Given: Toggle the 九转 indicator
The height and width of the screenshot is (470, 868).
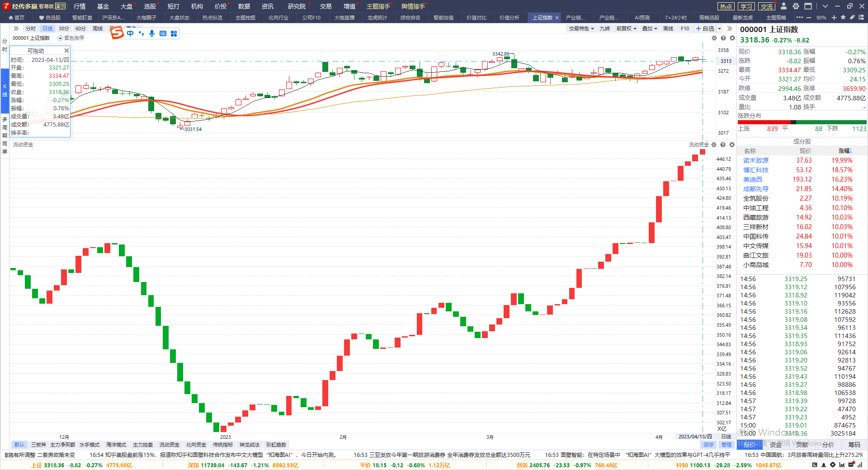Looking at the screenshot, I should [604, 28].
